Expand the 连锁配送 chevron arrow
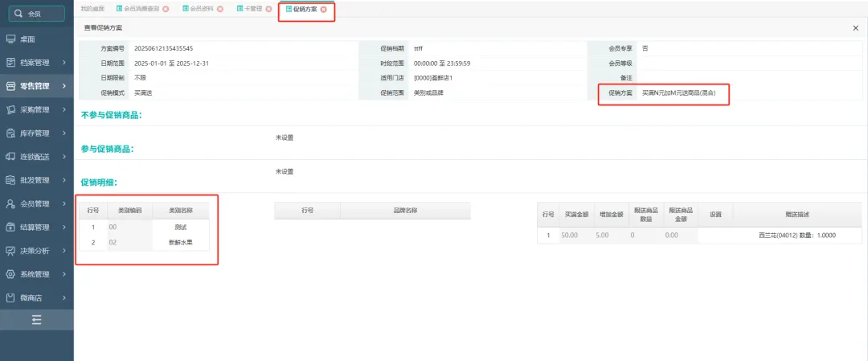Viewport: 868px width, 361px height. tap(63, 156)
